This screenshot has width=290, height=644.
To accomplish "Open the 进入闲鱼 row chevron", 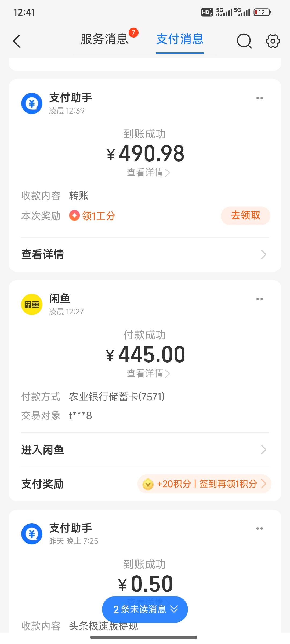I will pyautogui.click(x=263, y=449).
